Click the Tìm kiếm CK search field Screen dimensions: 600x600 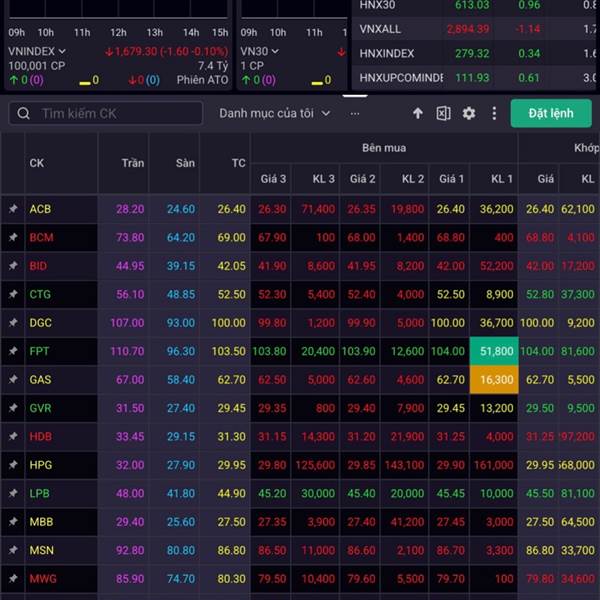tap(106, 113)
